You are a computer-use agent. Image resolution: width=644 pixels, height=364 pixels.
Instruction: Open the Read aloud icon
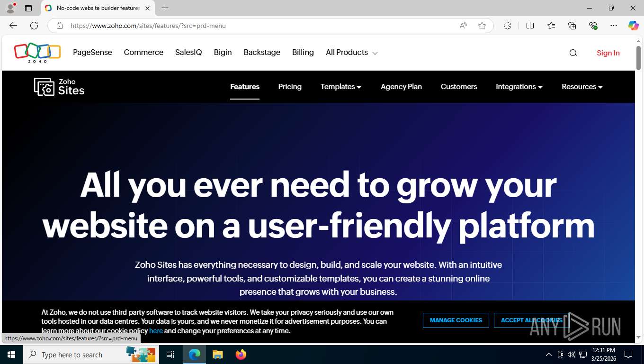click(x=463, y=26)
